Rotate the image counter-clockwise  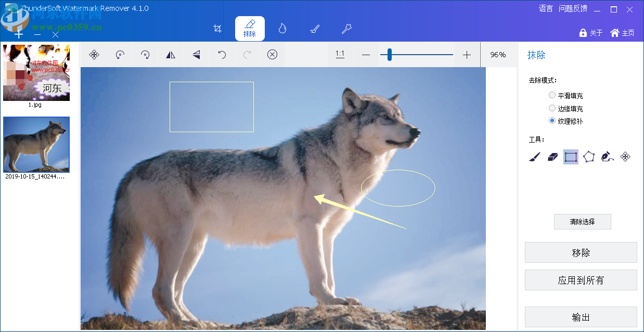tap(120, 55)
